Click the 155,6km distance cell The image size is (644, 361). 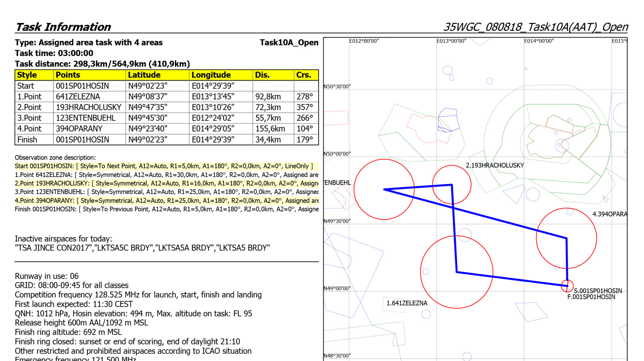point(270,129)
